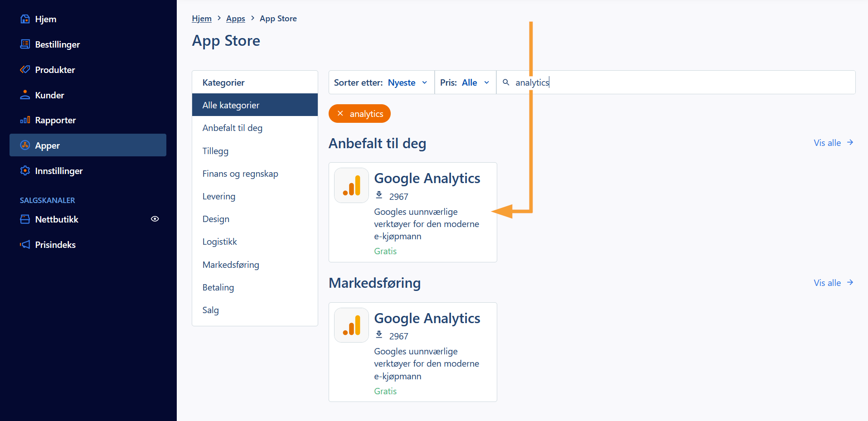
Task: Open Google Analytics title under Markedsføring
Action: (x=427, y=318)
